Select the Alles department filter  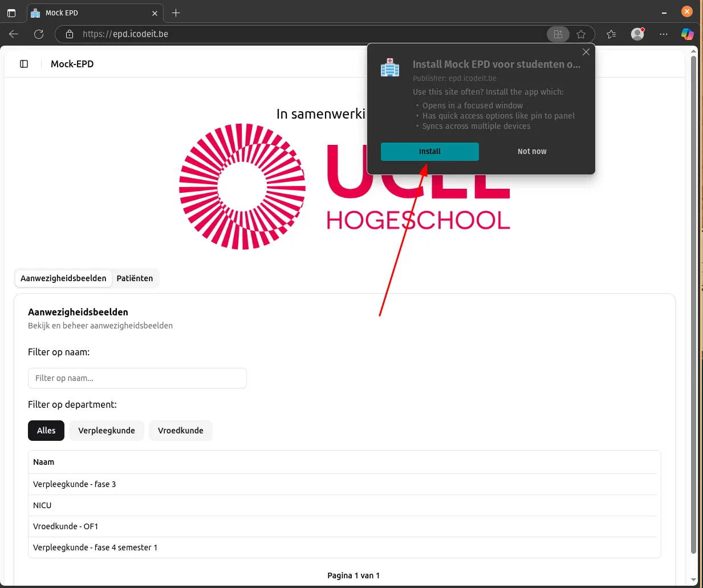[x=46, y=431]
